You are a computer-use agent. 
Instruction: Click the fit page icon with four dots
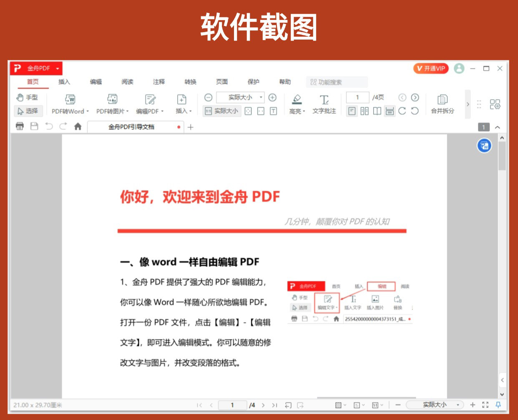pos(248,111)
